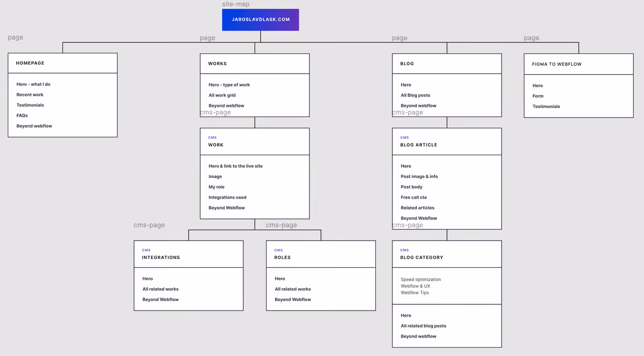Click 'Hero' in the Roles card

point(280,279)
